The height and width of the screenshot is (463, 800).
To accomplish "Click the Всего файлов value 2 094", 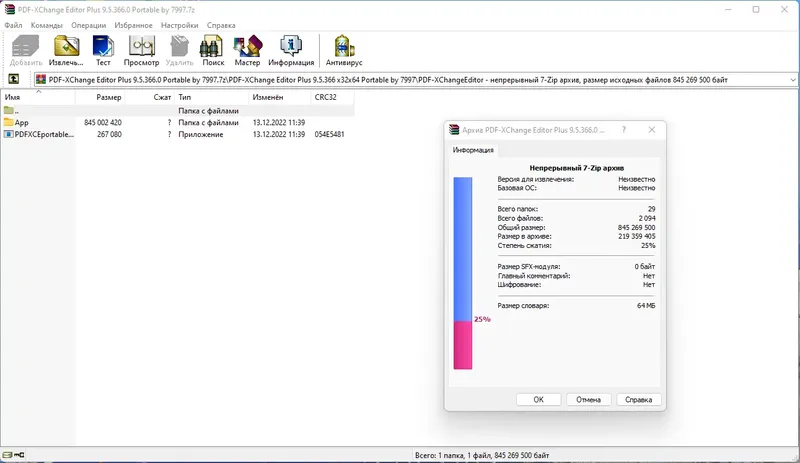I will (x=647, y=218).
